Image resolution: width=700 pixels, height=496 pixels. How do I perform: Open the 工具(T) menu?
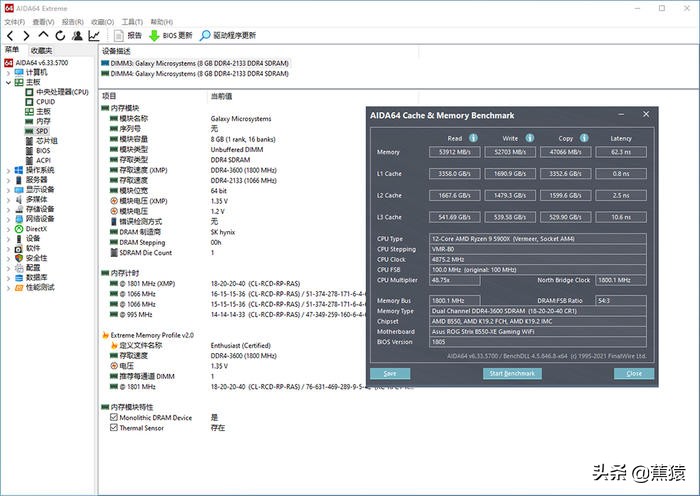click(x=132, y=22)
